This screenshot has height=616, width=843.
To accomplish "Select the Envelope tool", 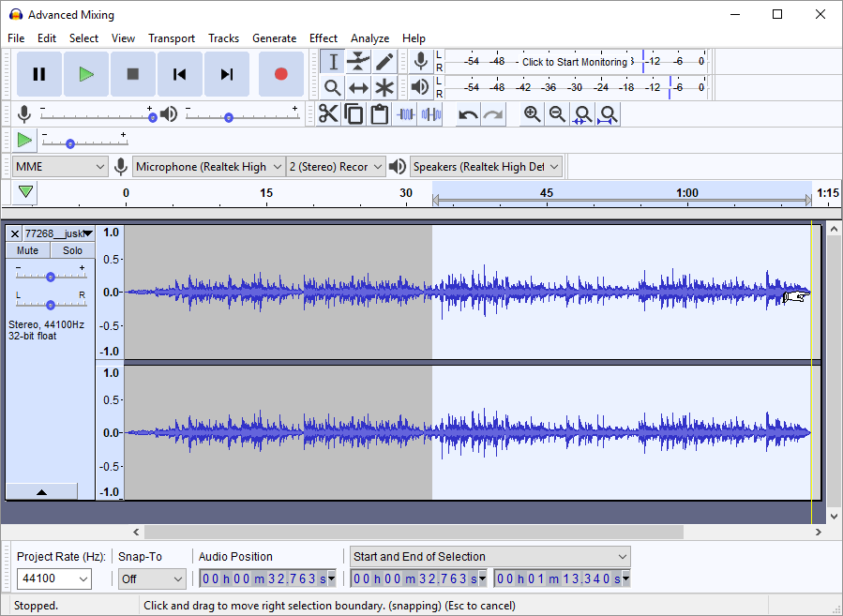I will coord(358,62).
